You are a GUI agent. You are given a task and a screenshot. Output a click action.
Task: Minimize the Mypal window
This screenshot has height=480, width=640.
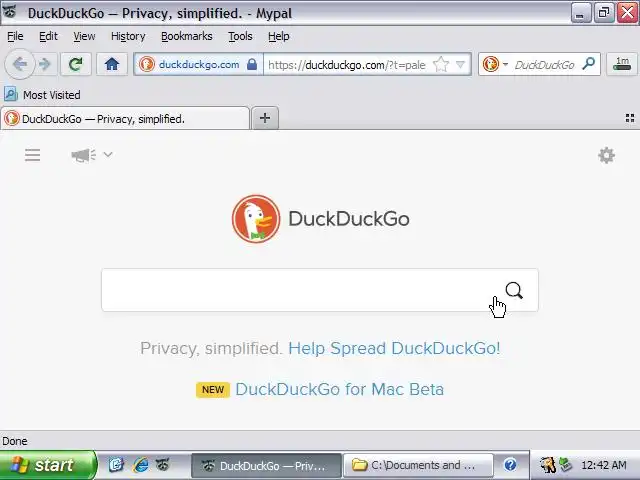[x=580, y=13]
